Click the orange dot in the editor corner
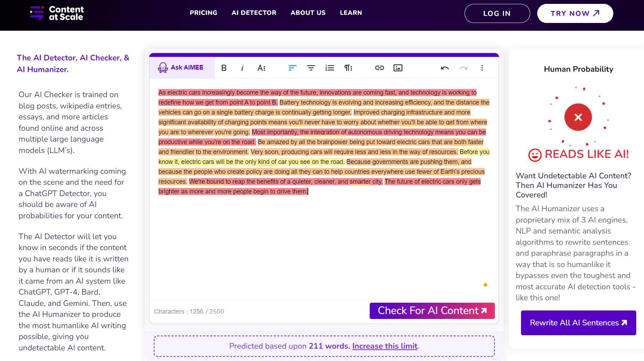Image resolution: width=644 pixels, height=361 pixels. [x=485, y=285]
